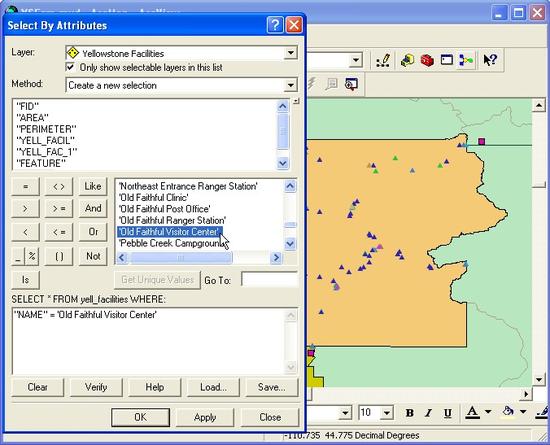Click the Like operator button

pyautogui.click(x=93, y=186)
